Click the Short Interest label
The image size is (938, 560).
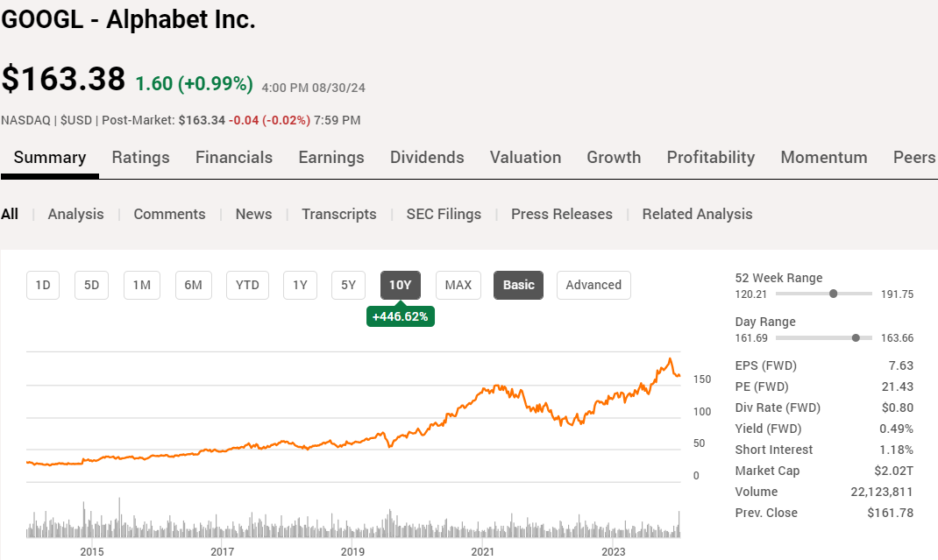774,450
